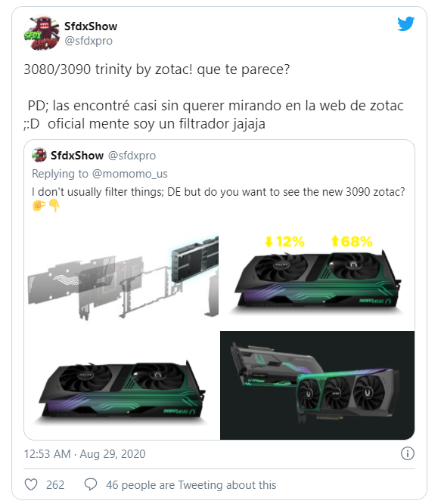Click the pointing down hand emoji
This screenshot has height=504, width=441.
click(54, 206)
